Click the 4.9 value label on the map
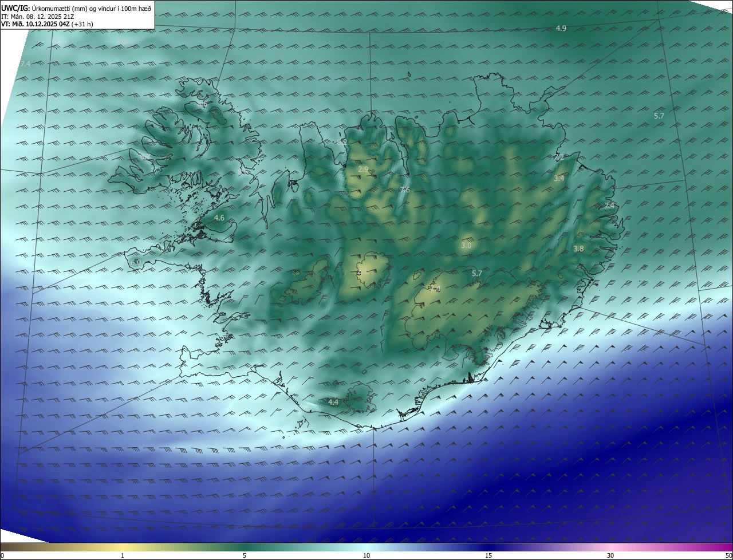The height and width of the screenshot is (560, 733). (561, 28)
